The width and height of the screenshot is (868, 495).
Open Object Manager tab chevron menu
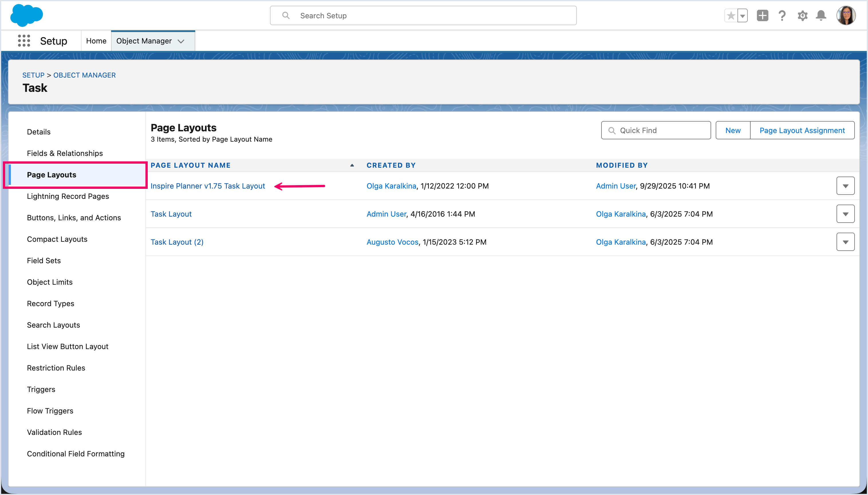181,41
